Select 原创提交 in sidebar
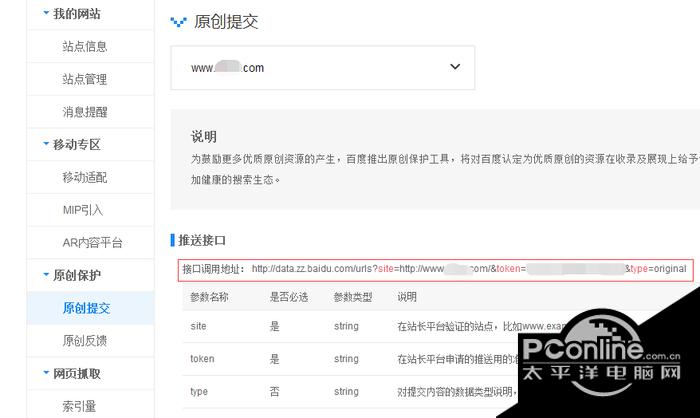 coord(86,308)
